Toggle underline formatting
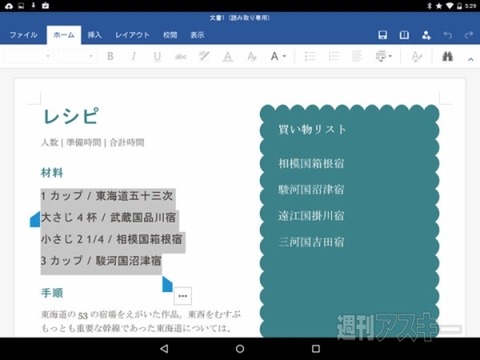This screenshot has width=480, height=360. coord(157,57)
